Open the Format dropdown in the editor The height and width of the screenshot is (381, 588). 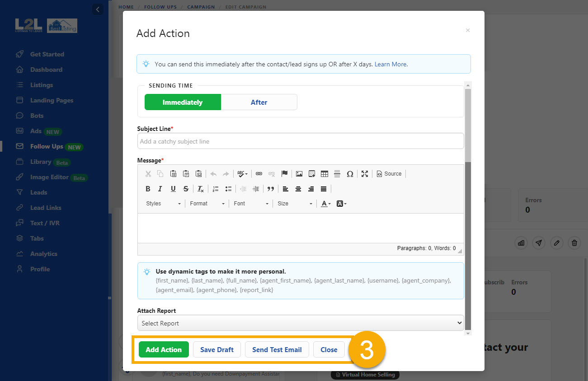tap(207, 204)
